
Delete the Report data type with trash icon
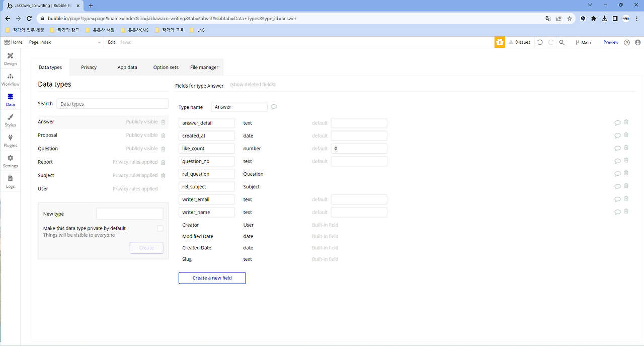pyautogui.click(x=163, y=162)
